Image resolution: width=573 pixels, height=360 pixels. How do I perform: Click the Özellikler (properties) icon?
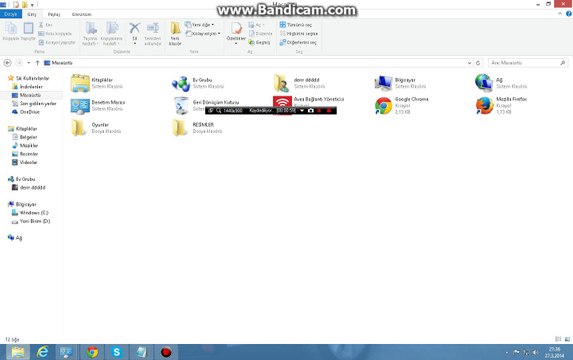click(x=236, y=28)
